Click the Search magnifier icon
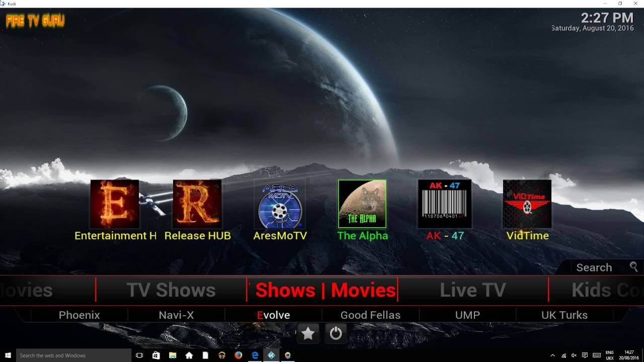Screen dimensions: 644x362 pyautogui.click(x=633, y=267)
